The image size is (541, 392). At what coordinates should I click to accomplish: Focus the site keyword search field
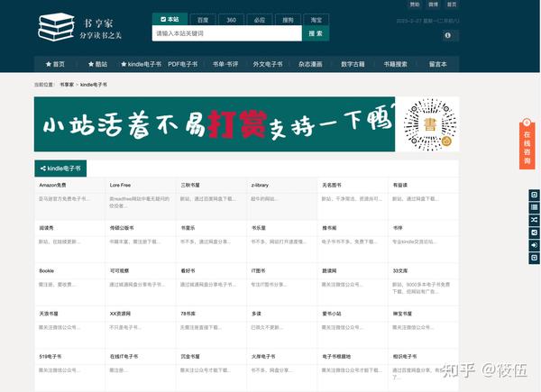point(227,33)
